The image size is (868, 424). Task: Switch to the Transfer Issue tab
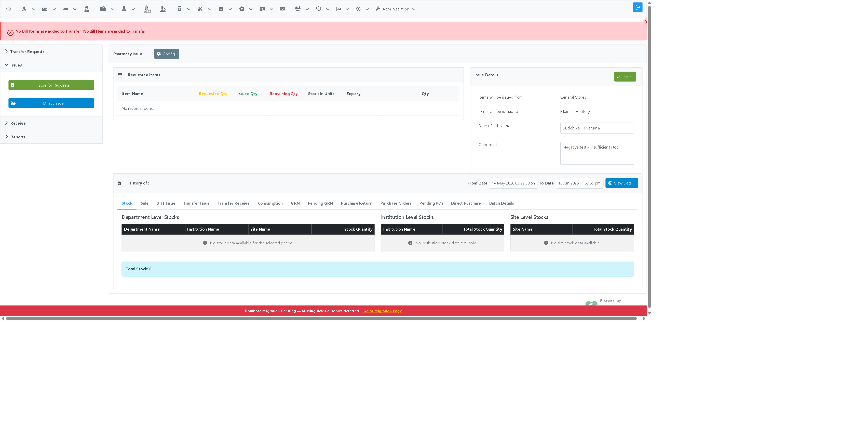click(x=196, y=203)
